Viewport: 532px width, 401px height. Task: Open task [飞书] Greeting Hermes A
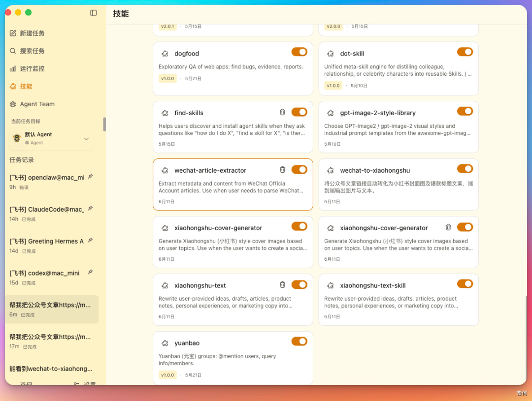pyautogui.click(x=52, y=246)
